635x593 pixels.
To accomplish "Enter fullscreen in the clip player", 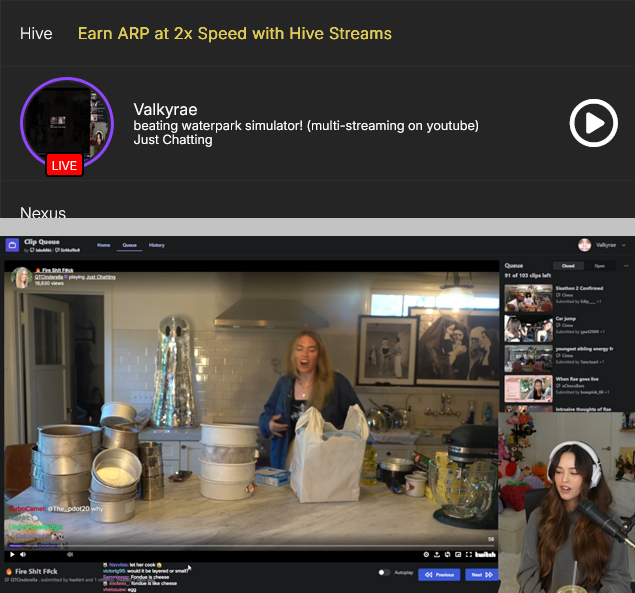I will (467, 554).
